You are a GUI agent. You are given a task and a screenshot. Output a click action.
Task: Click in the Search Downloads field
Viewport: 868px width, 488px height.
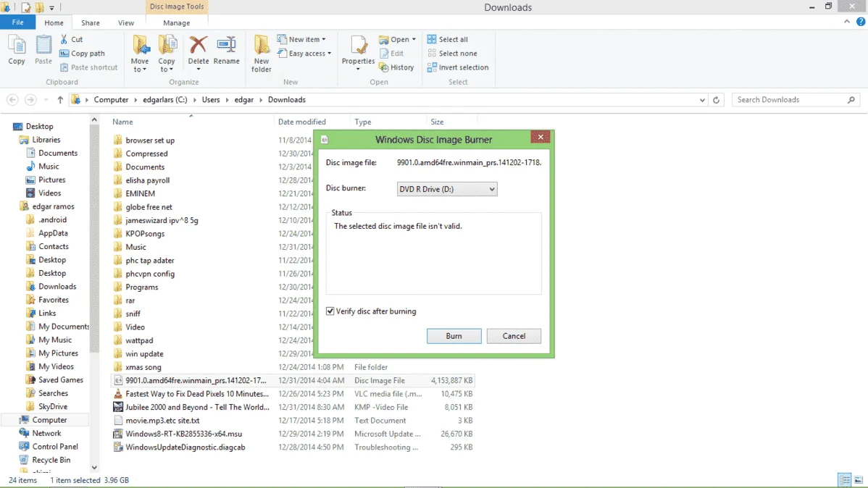[789, 100]
